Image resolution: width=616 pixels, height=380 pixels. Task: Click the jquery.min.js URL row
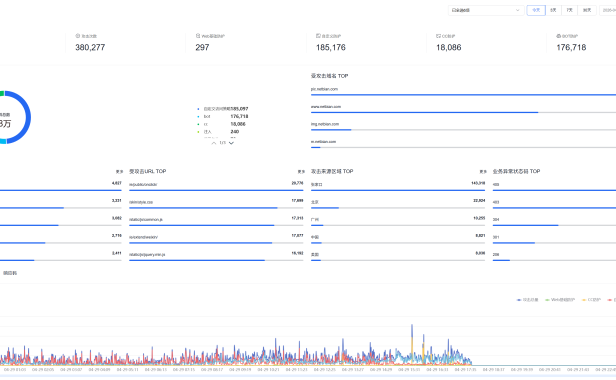coord(216,257)
